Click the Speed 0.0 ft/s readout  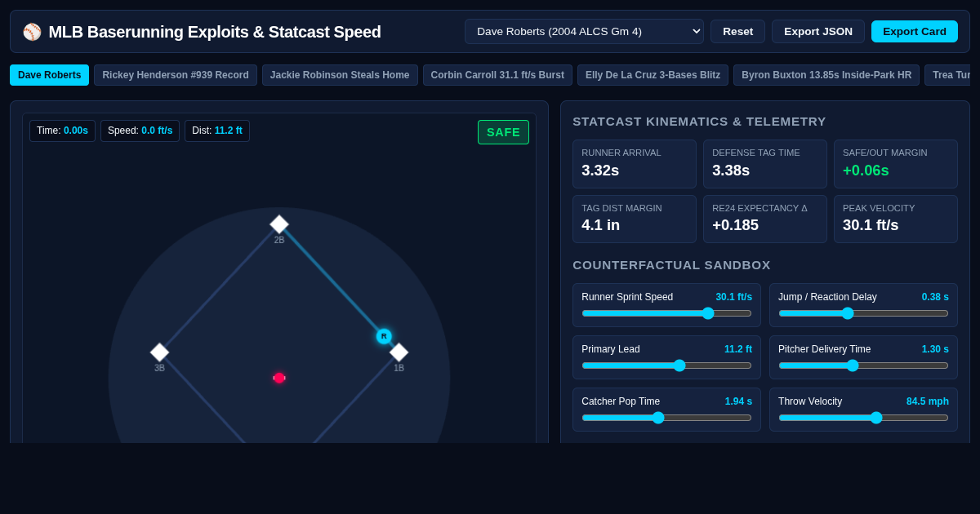(x=140, y=131)
